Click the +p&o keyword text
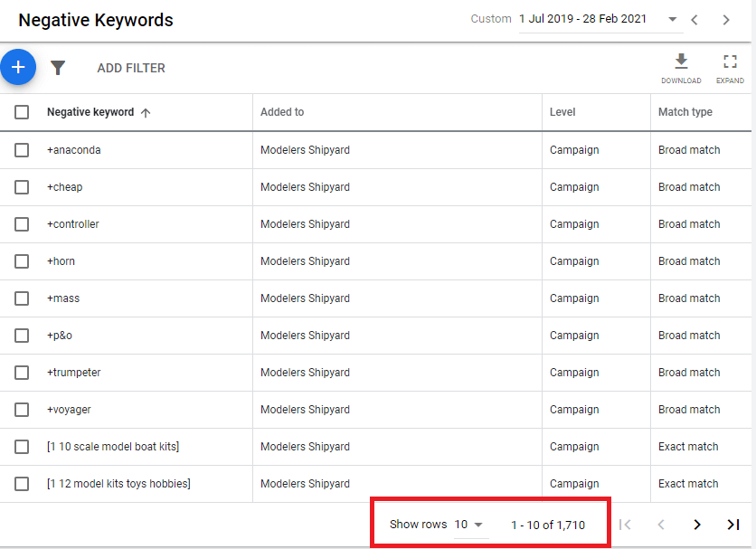 tap(60, 336)
